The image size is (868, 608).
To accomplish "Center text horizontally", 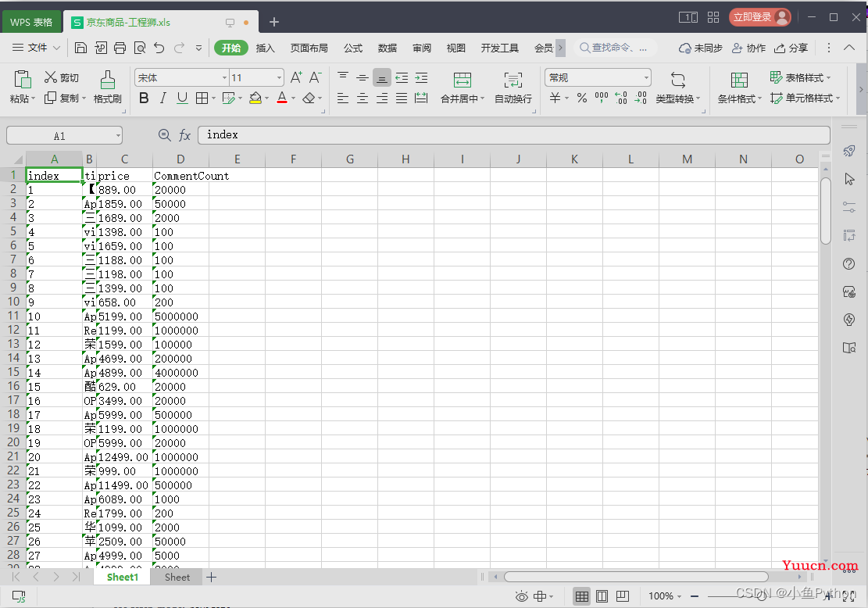I will 363,98.
